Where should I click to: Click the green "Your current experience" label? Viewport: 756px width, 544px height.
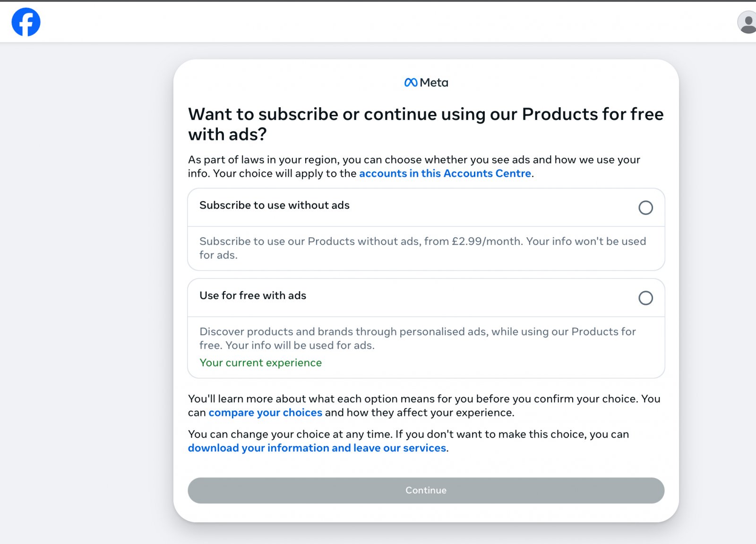click(260, 363)
